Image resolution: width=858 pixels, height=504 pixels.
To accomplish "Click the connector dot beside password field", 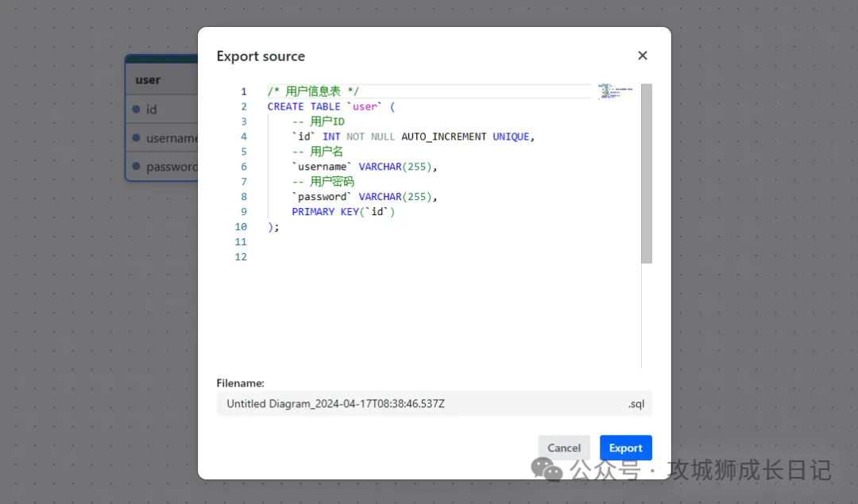I will click(137, 167).
